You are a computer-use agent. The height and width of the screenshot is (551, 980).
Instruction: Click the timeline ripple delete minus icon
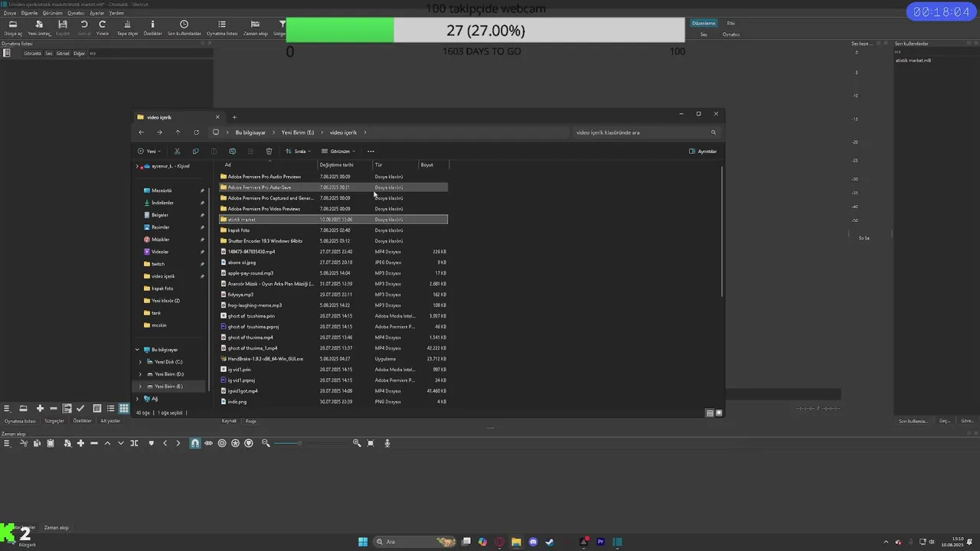click(94, 443)
